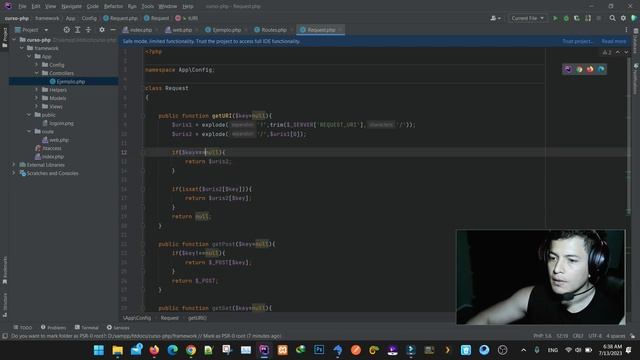Open in built-in PhpStorm preview icon
640x360 pixels.
pyautogui.click(x=568, y=69)
